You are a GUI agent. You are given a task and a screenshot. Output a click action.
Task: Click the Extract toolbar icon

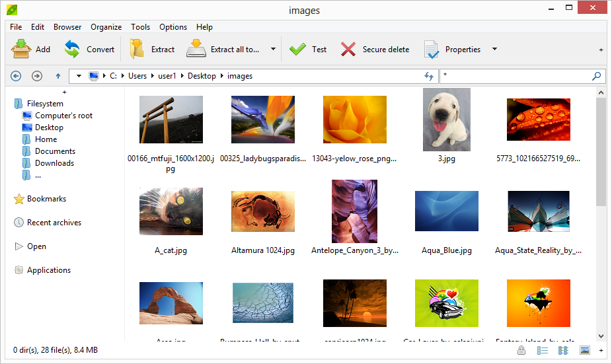(x=137, y=49)
